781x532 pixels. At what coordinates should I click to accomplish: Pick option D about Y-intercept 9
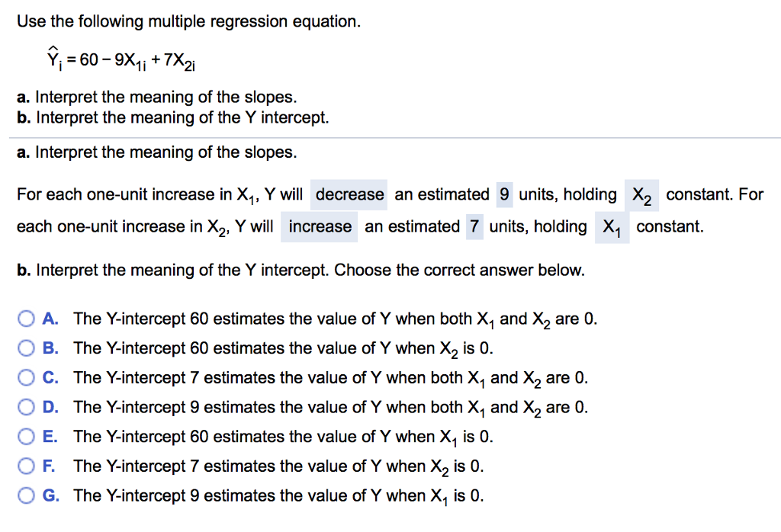pos(25,407)
